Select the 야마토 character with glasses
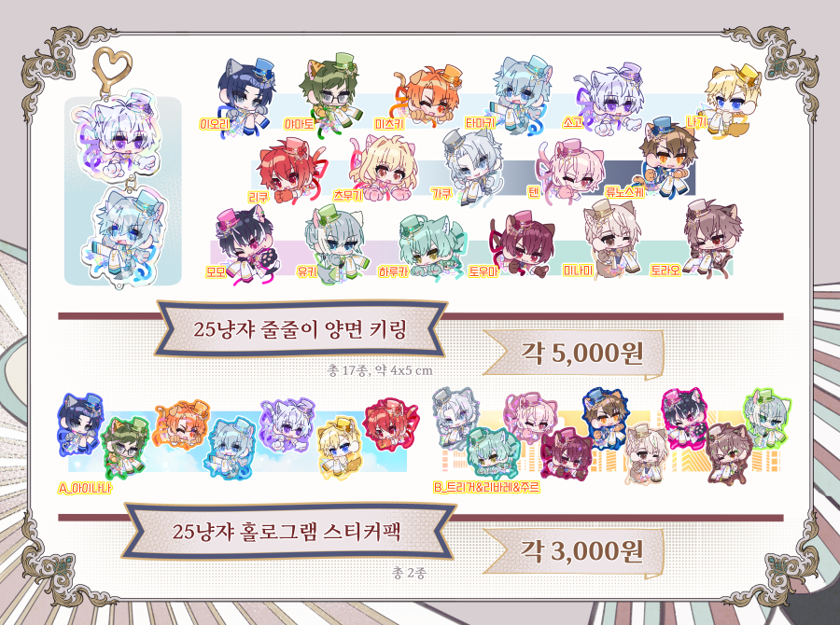Image resolution: width=840 pixels, height=625 pixels. coord(328,92)
